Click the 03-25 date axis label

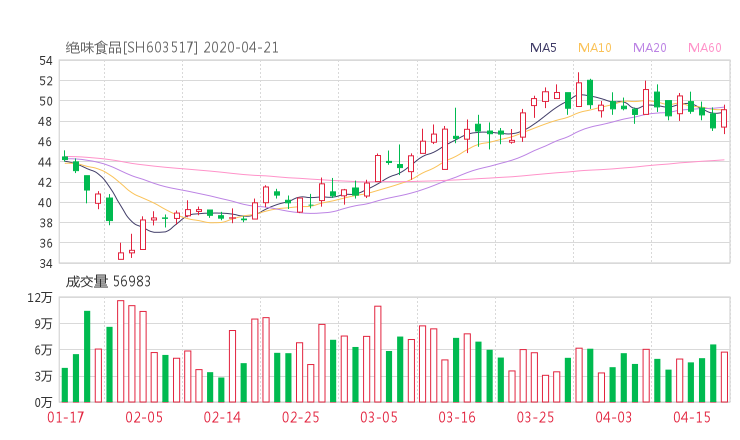coord(535,417)
